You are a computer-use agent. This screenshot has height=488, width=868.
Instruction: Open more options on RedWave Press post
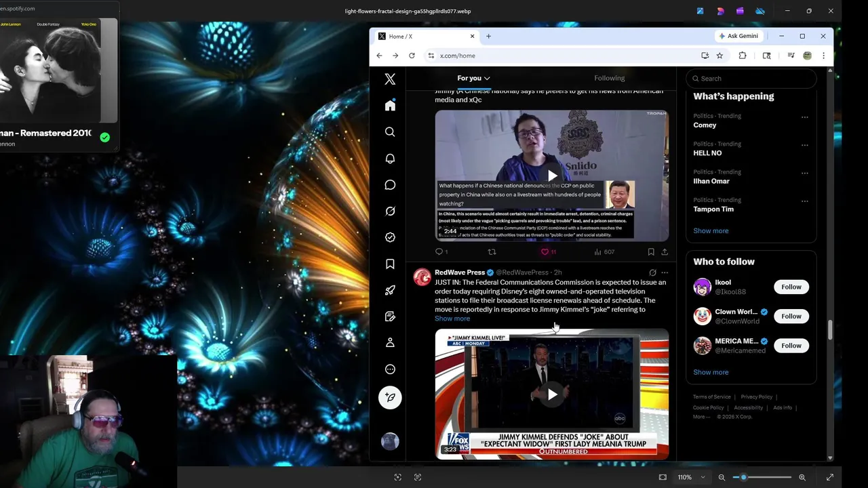(x=665, y=272)
